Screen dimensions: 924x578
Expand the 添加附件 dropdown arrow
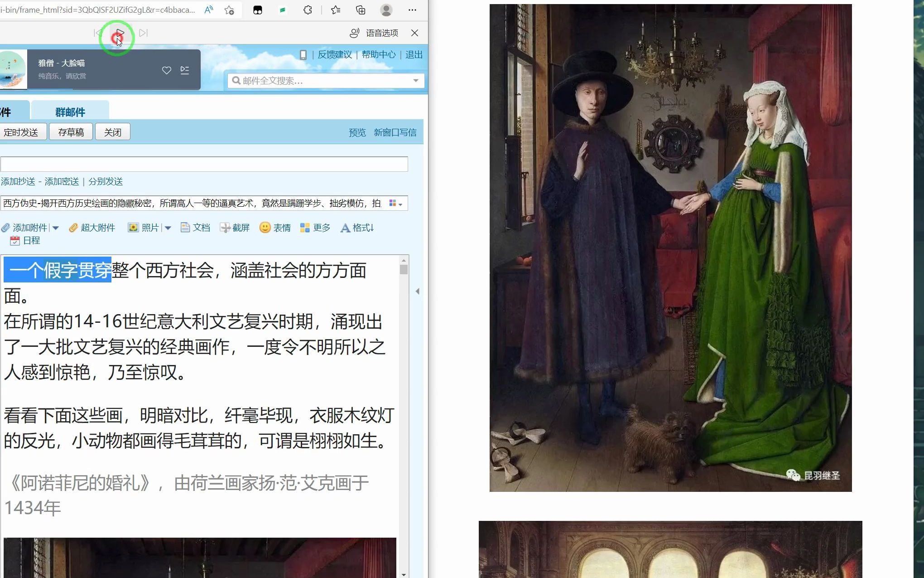[x=56, y=228]
